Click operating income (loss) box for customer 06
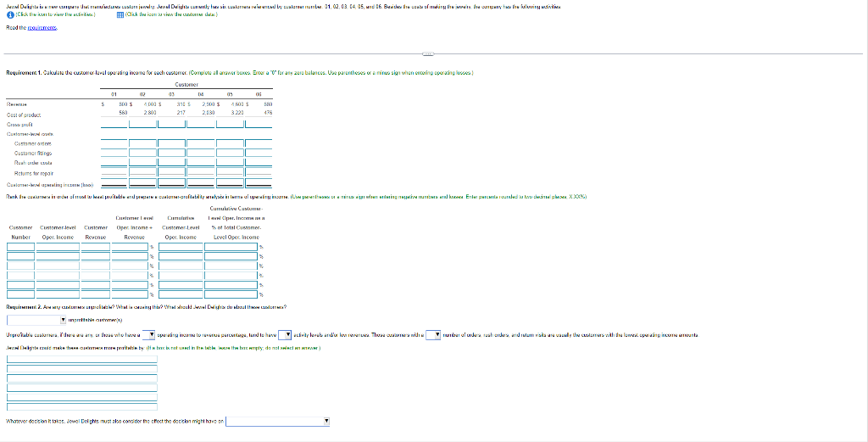This screenshot has width=868, height=442. tap(259, 182)
